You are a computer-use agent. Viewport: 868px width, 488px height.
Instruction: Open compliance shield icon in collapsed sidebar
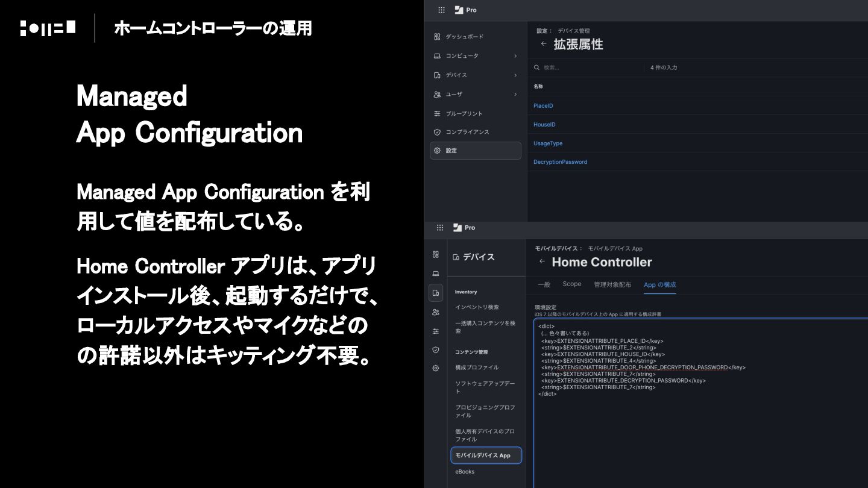click(436, 349)
